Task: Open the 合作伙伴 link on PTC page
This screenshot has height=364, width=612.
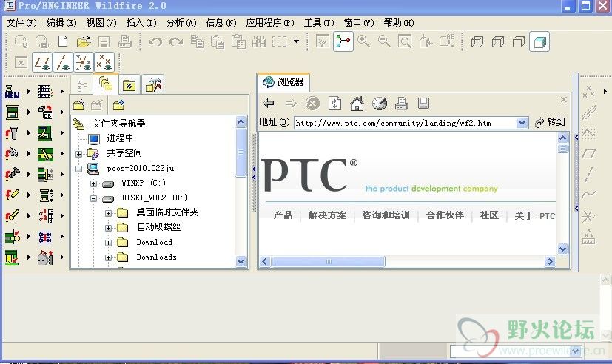Action: [x=445, y=215]
